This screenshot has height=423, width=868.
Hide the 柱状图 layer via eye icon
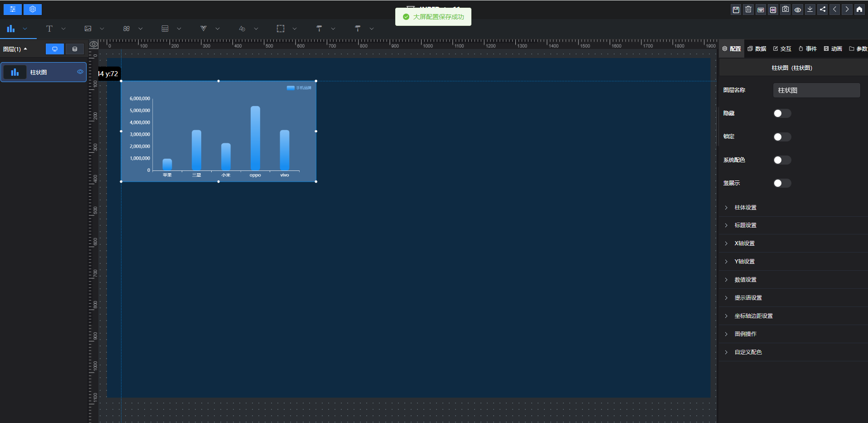click(x=80, y=72)
